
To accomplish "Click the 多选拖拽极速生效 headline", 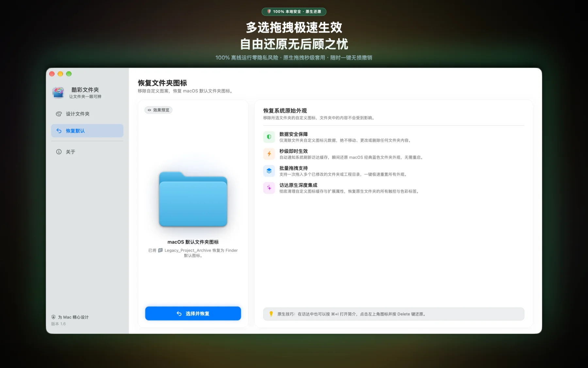I will tap(294, 27).
